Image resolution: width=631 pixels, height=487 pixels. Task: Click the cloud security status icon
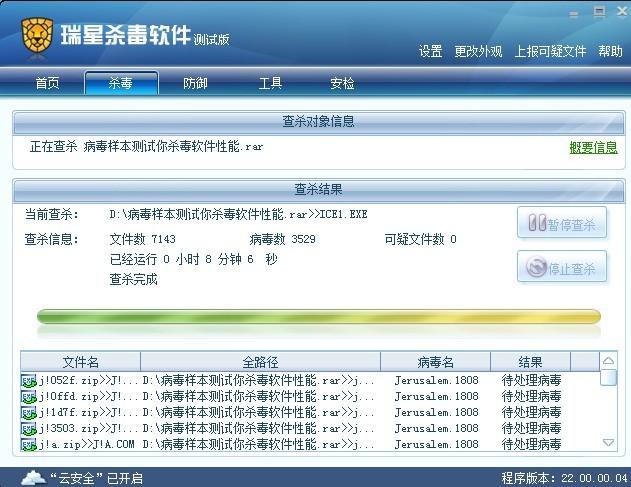click(32, 477)
